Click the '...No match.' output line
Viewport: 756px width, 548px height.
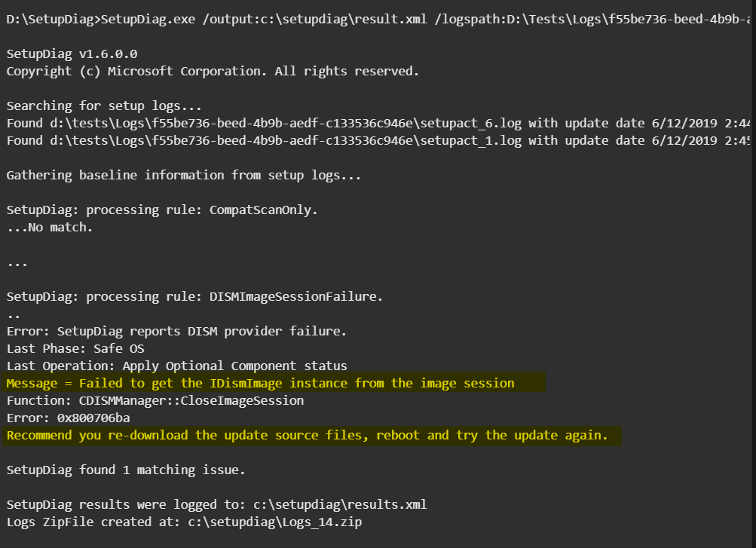click(x=50, y=228)
